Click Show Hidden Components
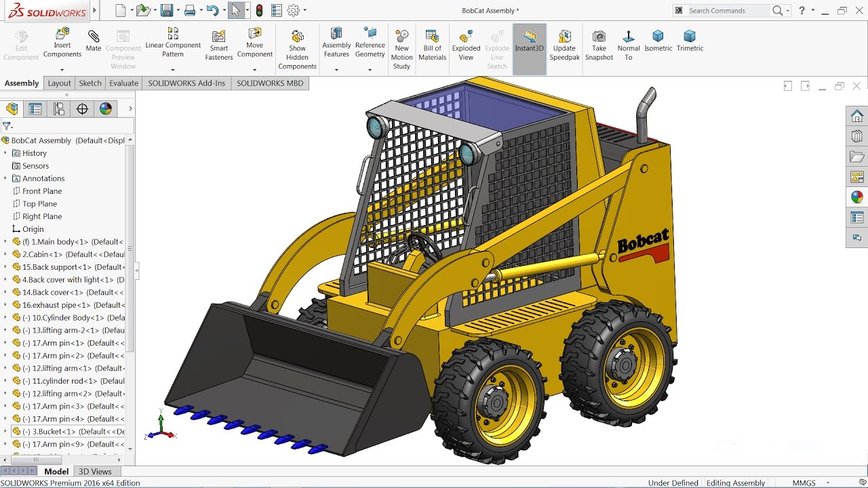The width and height of the screenshot is (868, 488). point(297,49)
